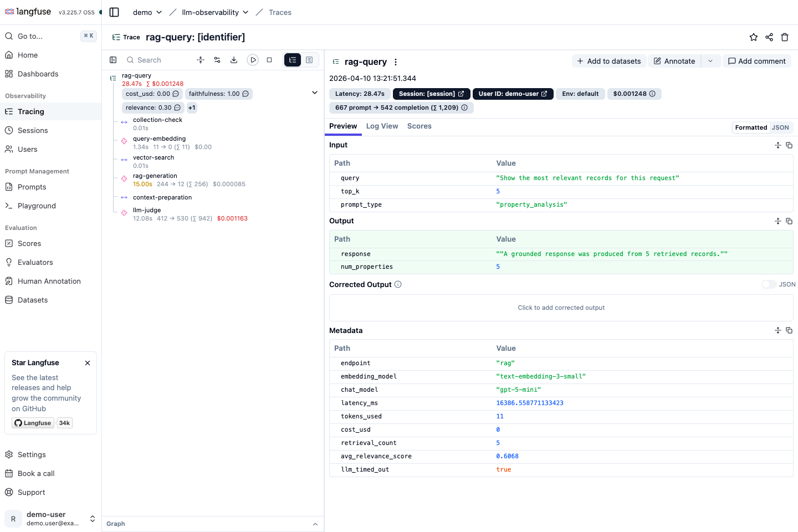Copy the Input section contents
The image size is (798, 532).
coord(789,145)
